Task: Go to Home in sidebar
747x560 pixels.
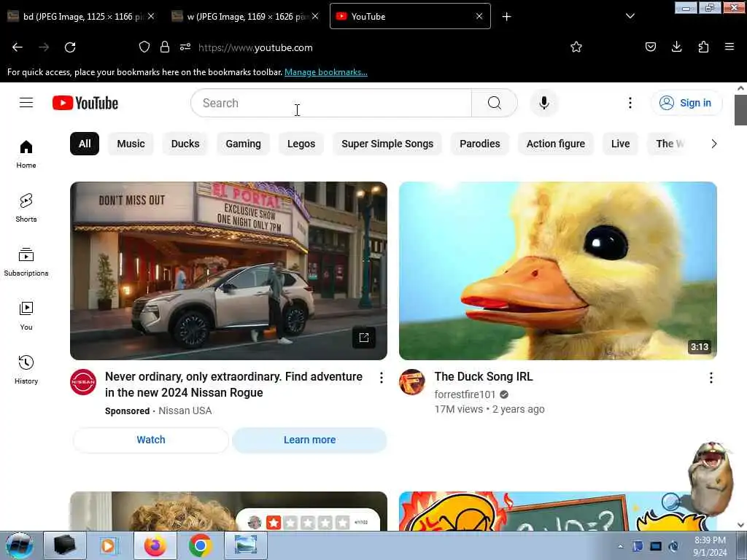Action: click(26, 155)
